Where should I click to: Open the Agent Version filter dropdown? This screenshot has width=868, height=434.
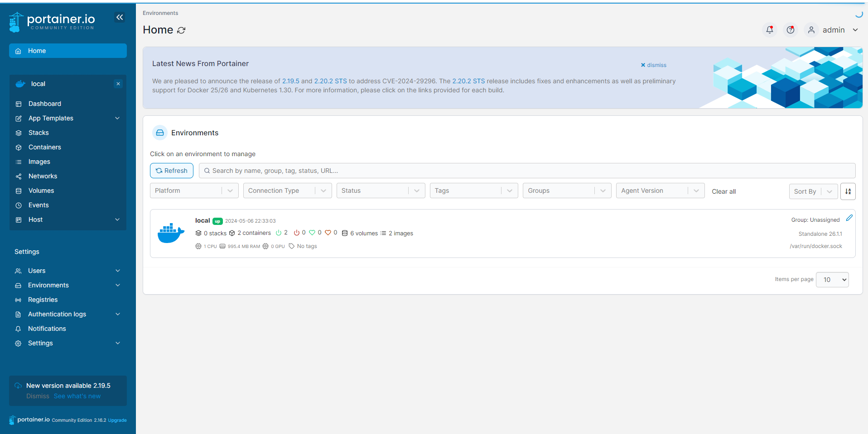coord(661,191)
